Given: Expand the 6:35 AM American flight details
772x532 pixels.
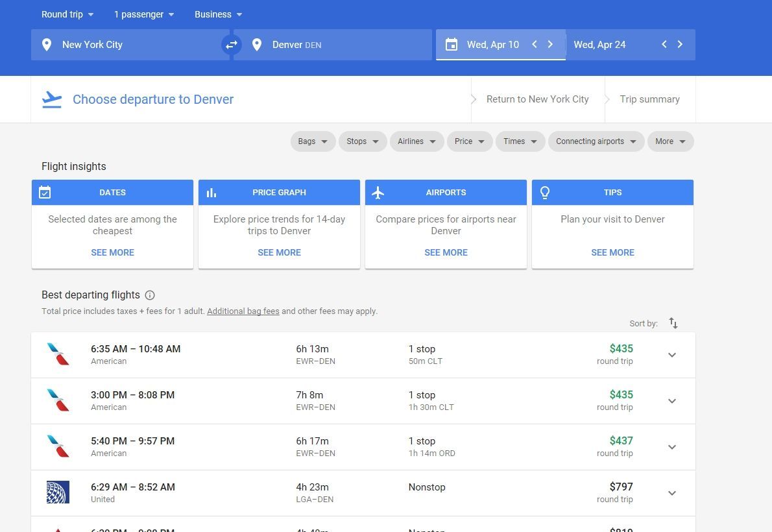Looking at the screenshot, I should (x=671, y=355).
